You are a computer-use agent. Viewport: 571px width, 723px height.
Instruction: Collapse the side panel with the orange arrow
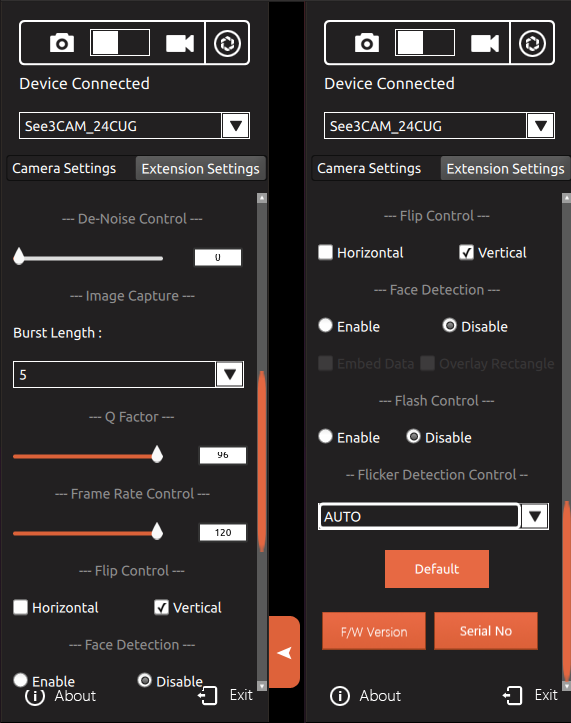tap(284, 652)
